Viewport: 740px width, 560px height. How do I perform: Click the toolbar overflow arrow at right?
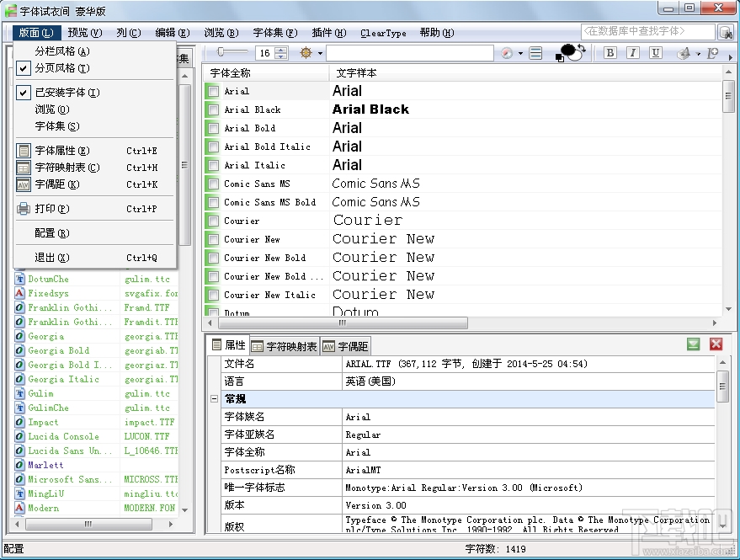(x=731, y=57)
